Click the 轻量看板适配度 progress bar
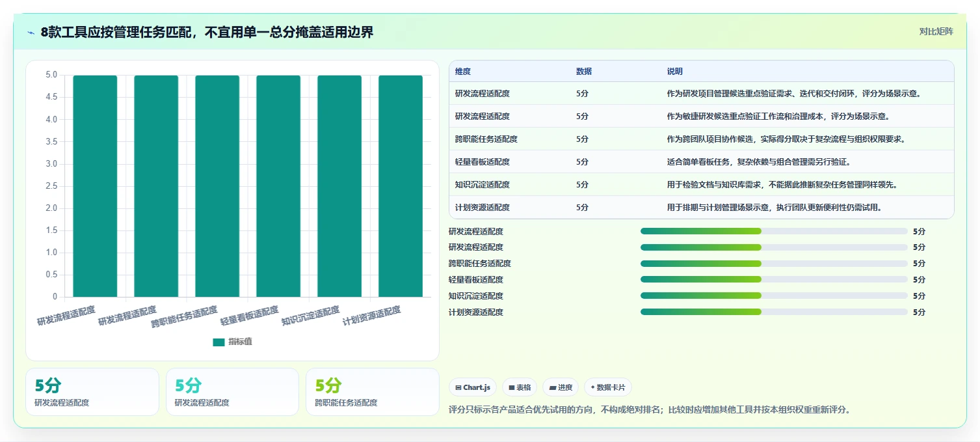 [x=774, y=280]
